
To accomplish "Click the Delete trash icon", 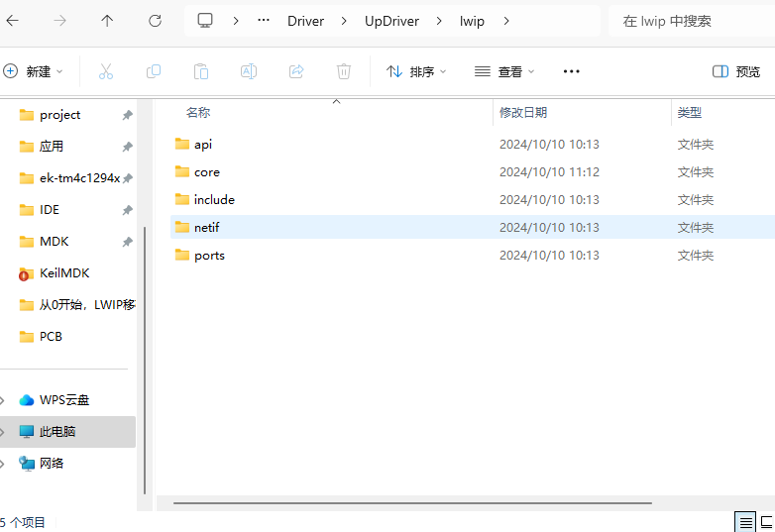I will pos(343,71).
